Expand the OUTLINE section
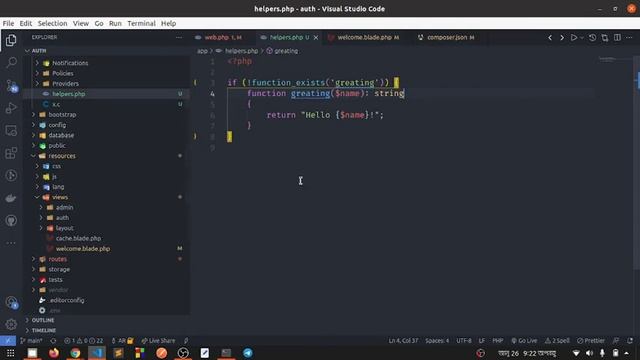The height and width of the screenshot is (360, 640). pos(43,320)
